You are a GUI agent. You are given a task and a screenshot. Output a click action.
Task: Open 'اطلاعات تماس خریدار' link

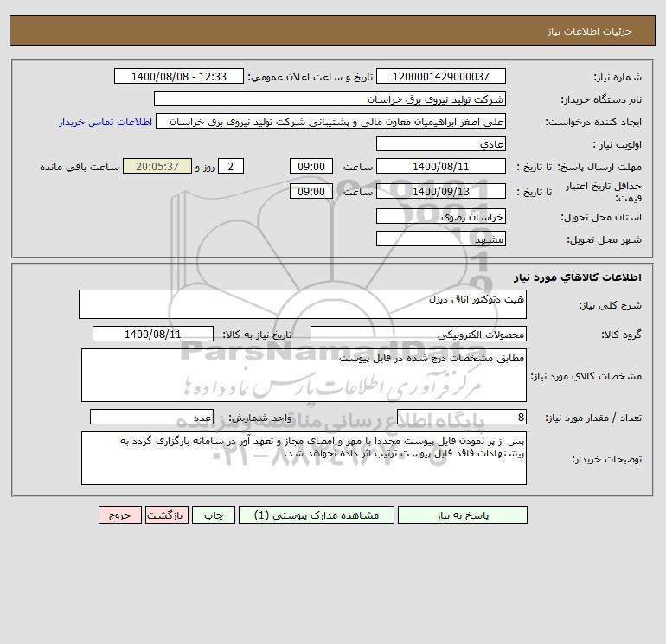(106, 122)
